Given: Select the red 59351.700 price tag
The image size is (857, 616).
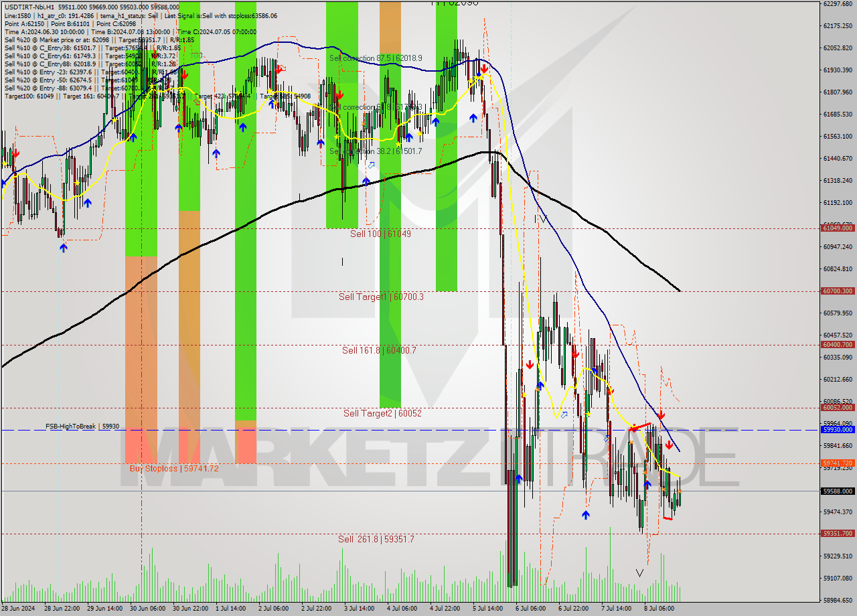Looking at the screenshot, I should click(837, 534).
